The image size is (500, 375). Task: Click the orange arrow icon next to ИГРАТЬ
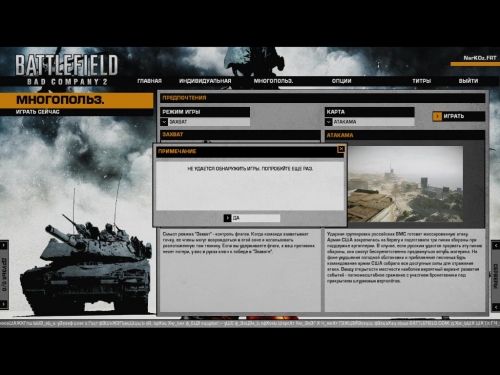click(437, 116)
